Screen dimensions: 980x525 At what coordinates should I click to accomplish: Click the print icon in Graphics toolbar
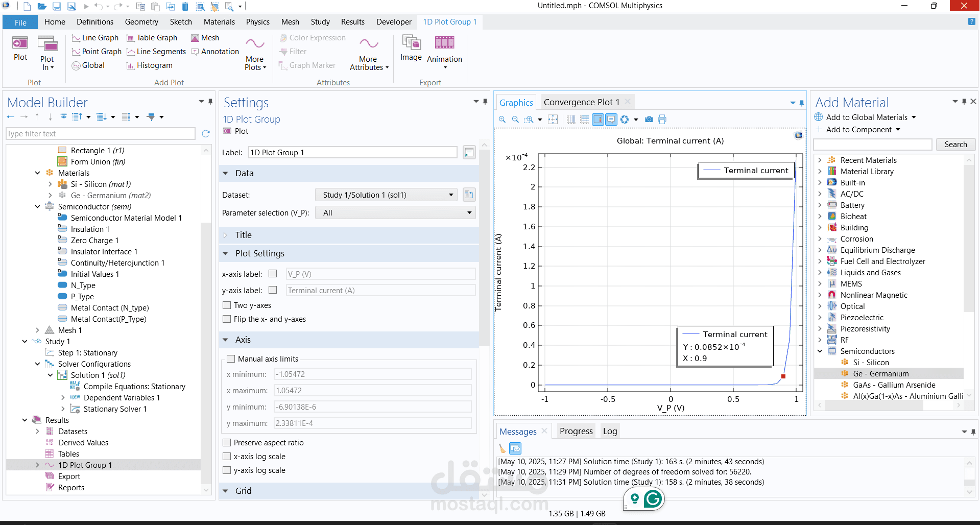(662, 120)
